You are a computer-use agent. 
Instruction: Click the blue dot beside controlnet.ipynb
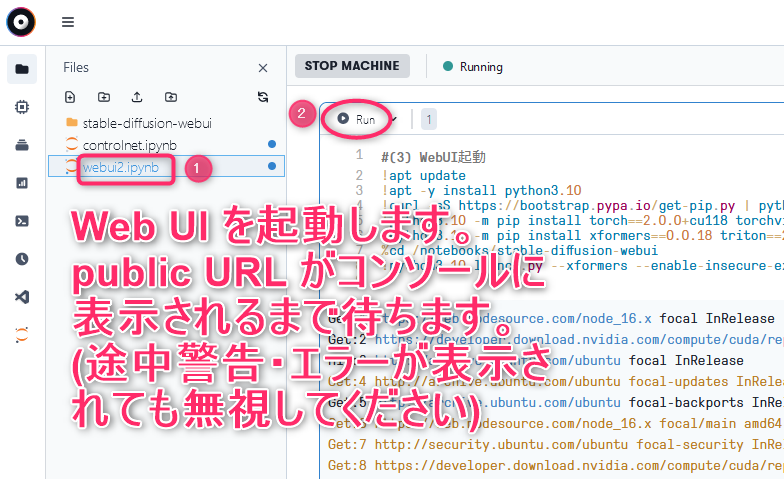[x=272, y=144]
